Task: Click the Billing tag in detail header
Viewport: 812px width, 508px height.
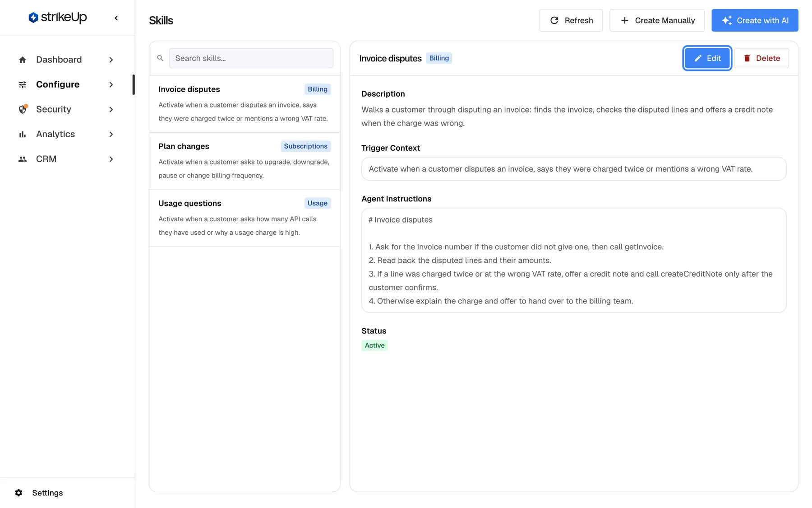Action: click(439, 58)
